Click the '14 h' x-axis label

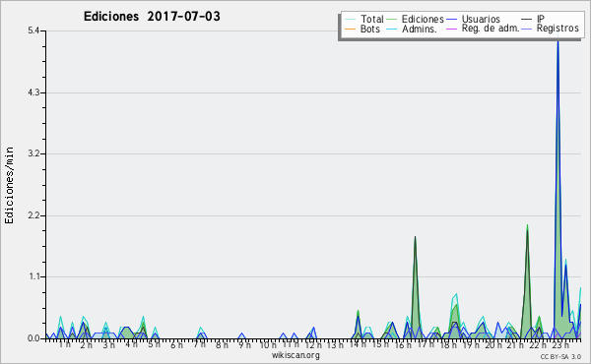358,344
